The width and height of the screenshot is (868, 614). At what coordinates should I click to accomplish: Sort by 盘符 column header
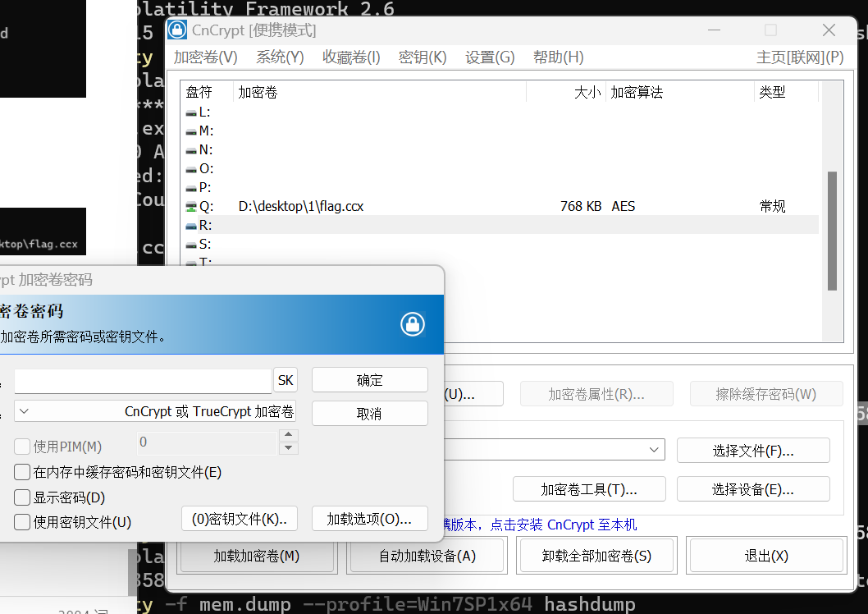(208, 92)
